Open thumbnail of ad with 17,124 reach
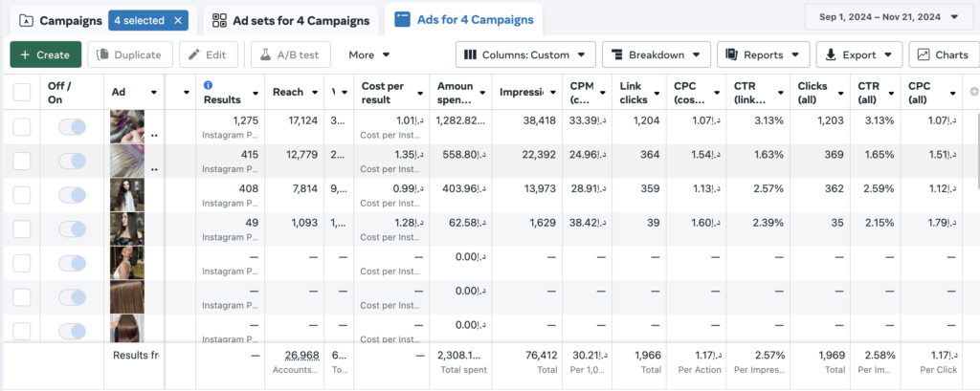The width and height of the screenshot is (980, 391). pos(127,127)
